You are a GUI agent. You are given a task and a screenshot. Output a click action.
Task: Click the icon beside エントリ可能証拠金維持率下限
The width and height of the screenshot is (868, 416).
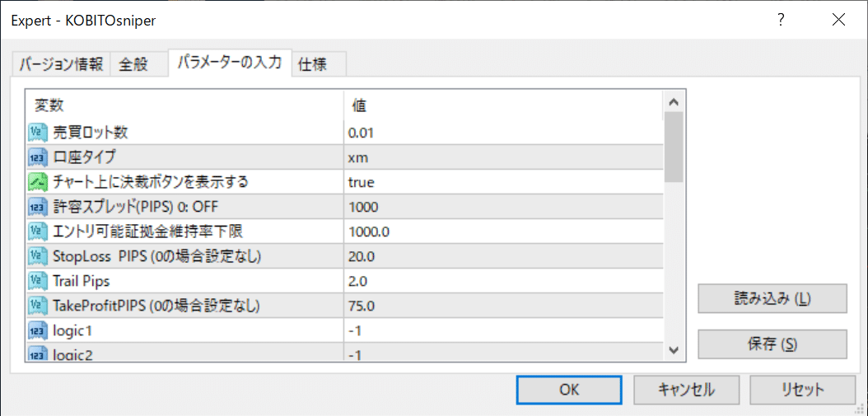[x=37, y=231]
